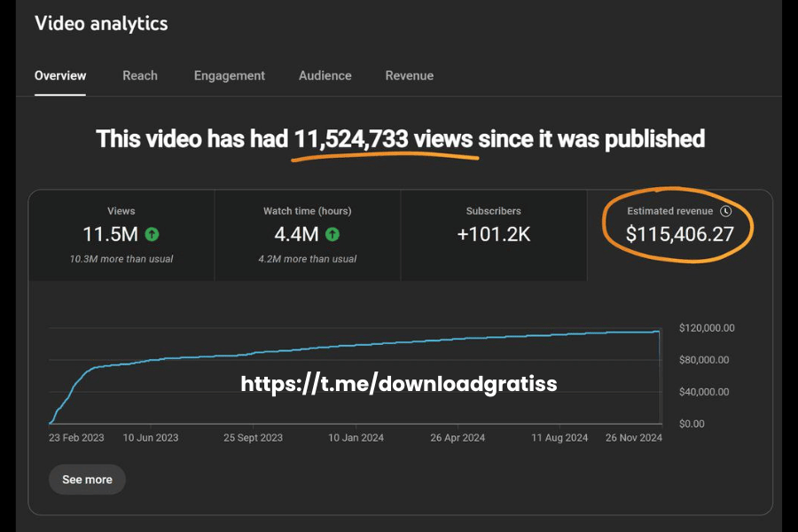Click the 10 Jan 2024 chart date label
Screen dimensions: 798x532
(x=357, y=438)
